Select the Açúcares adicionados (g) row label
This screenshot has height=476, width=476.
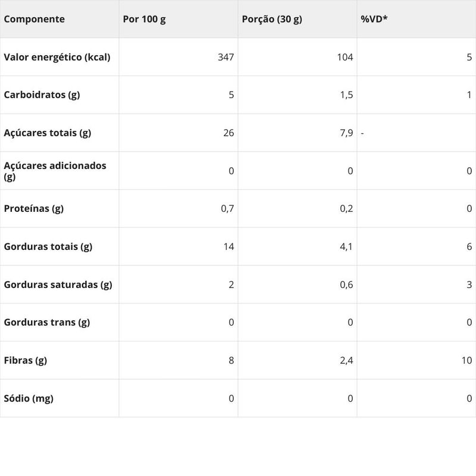(x=55, y=171)
